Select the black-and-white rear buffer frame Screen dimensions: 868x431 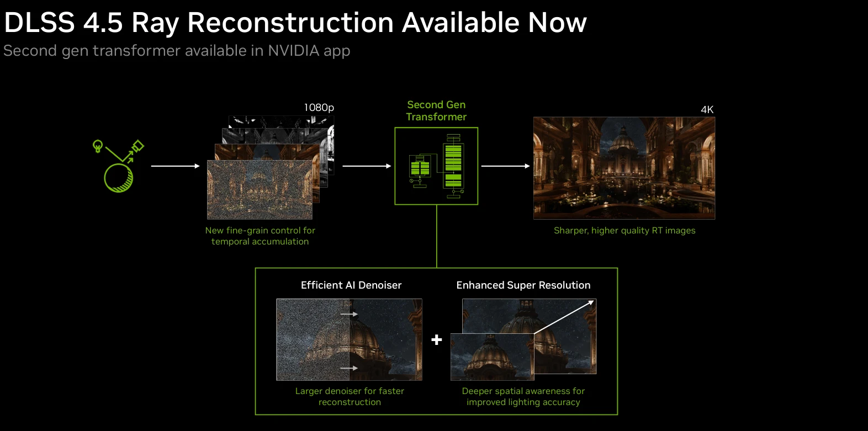point(282,122)
